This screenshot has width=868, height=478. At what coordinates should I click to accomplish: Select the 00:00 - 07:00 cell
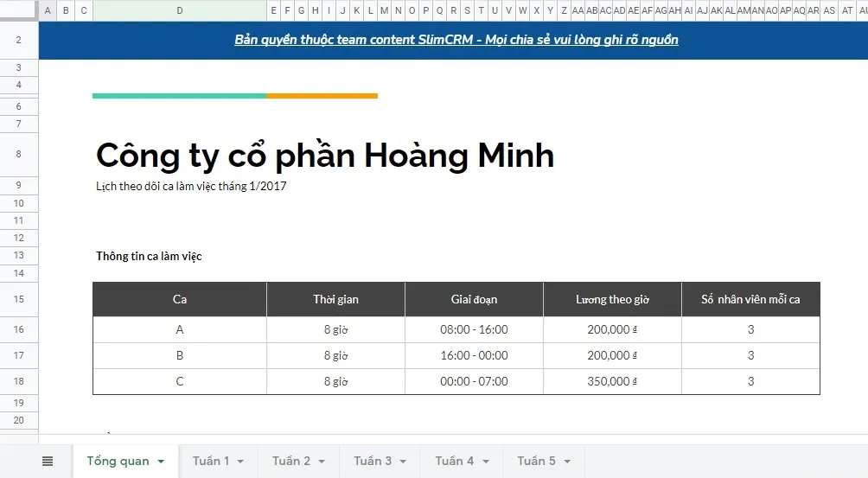[475, 381]
